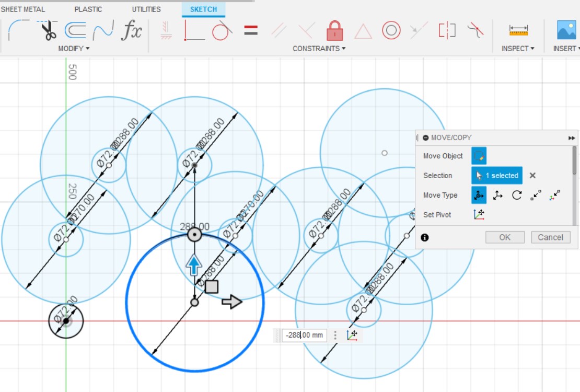Screen dimensions: 580x392
Task: Apply Curvature constraint icon
Action: point(475,30)
